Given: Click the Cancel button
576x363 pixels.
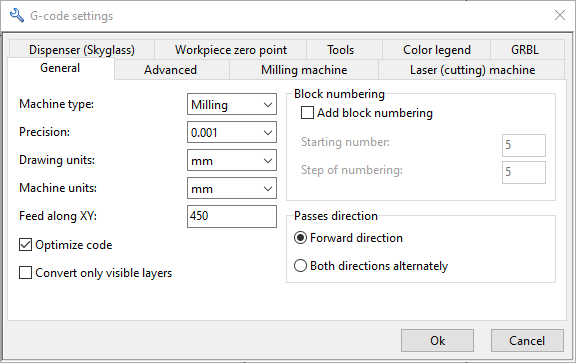Looking at the screenshot, I should pyautogui.click(x=527, y=341).
